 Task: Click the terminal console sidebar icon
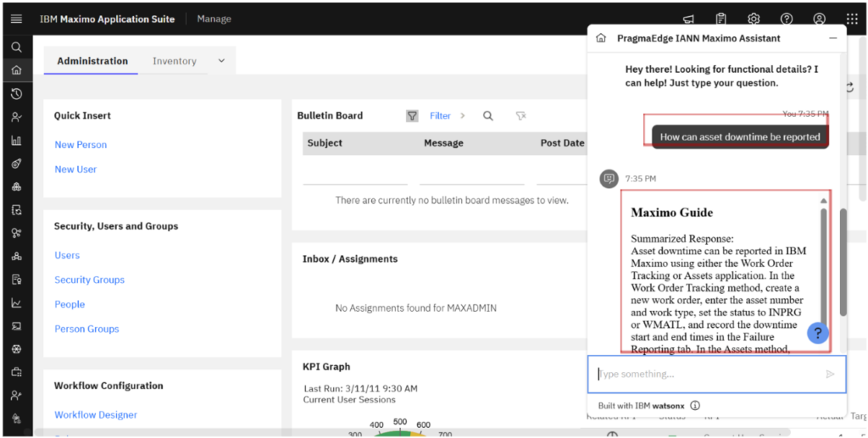tap(16, 326)
